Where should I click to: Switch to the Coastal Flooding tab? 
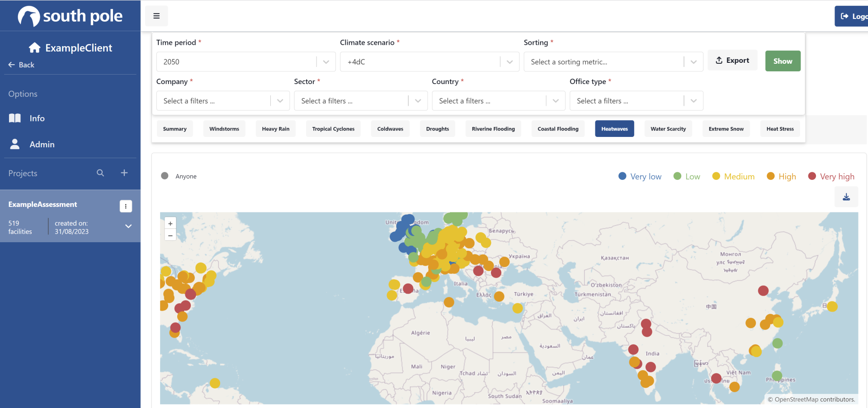point(558,129)
